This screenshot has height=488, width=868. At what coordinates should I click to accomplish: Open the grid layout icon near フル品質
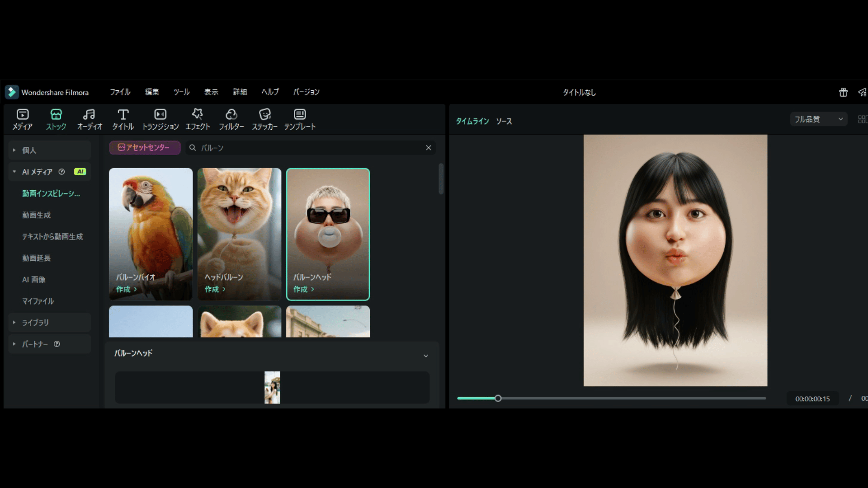pyautogui.click(x=863, y=119)
